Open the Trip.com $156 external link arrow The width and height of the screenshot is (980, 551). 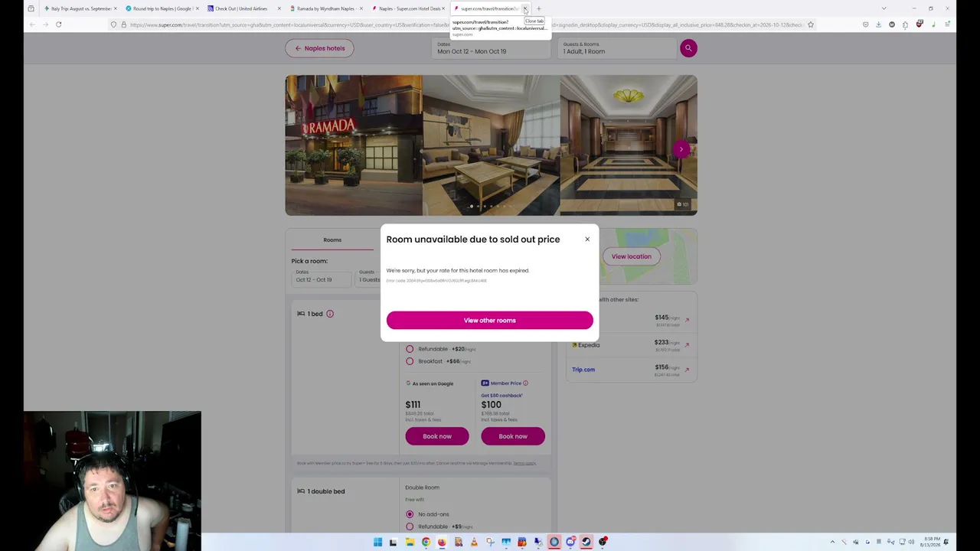pyautogui.click(x=687, y=370)
